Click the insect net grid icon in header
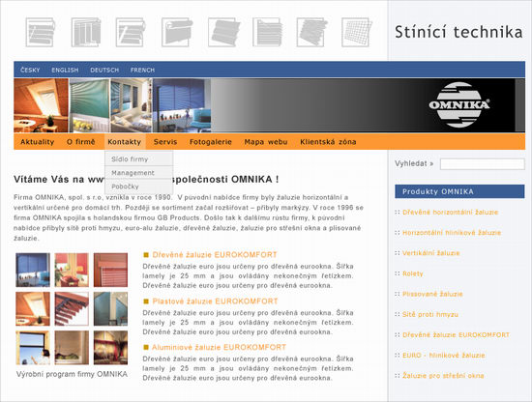Viewport: 532px width, 402px height. click(x=357, y=32)
